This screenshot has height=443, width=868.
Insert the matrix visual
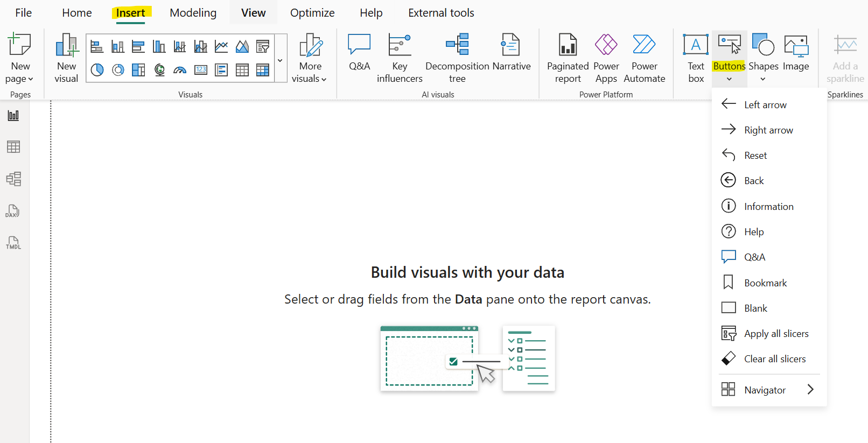(263, 69)
